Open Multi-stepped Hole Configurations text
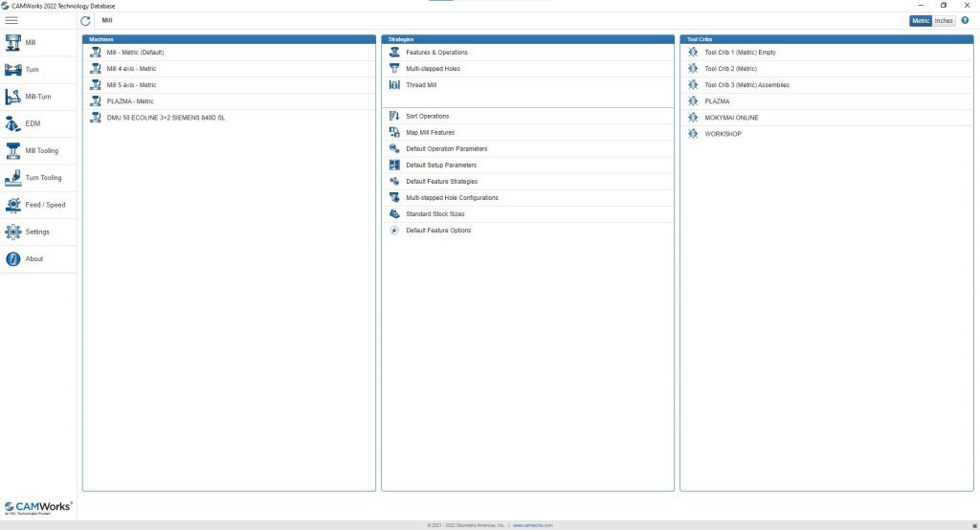This screenshot has width=980, height=530. tap(453, 197)
